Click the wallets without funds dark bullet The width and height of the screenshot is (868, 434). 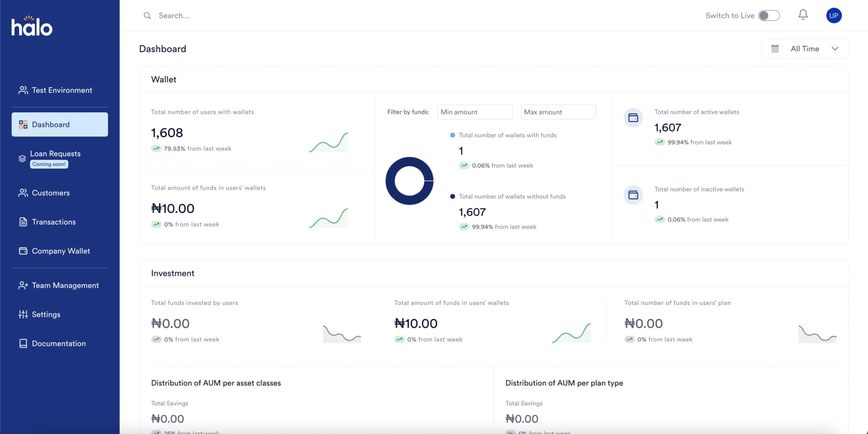click(x=453, y=196)
